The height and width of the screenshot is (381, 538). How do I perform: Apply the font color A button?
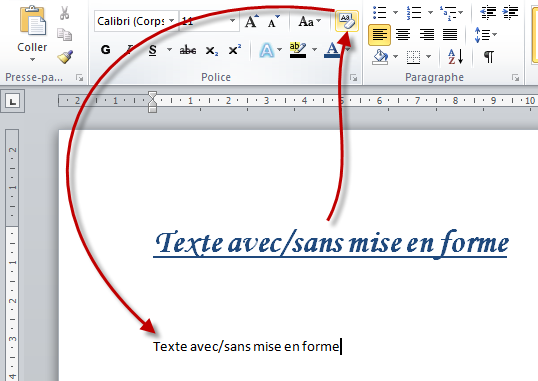[332, 50]
